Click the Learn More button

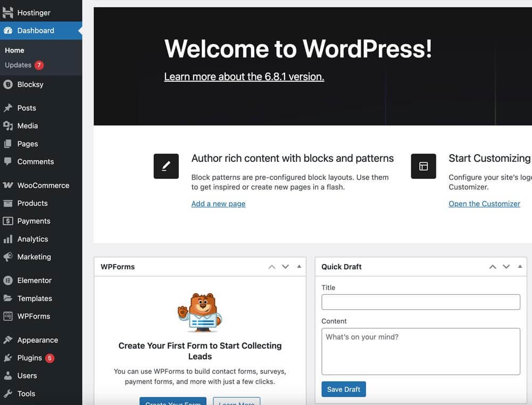coord(237,401)
